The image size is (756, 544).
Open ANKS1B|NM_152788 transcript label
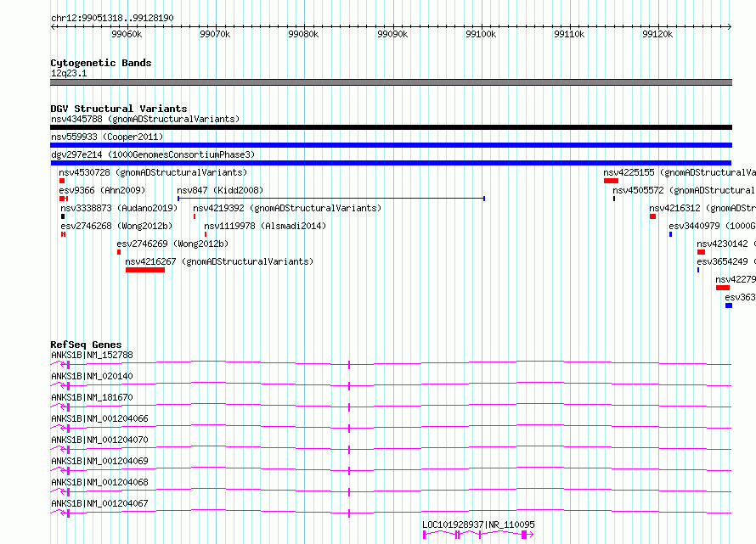click(92, 355)
